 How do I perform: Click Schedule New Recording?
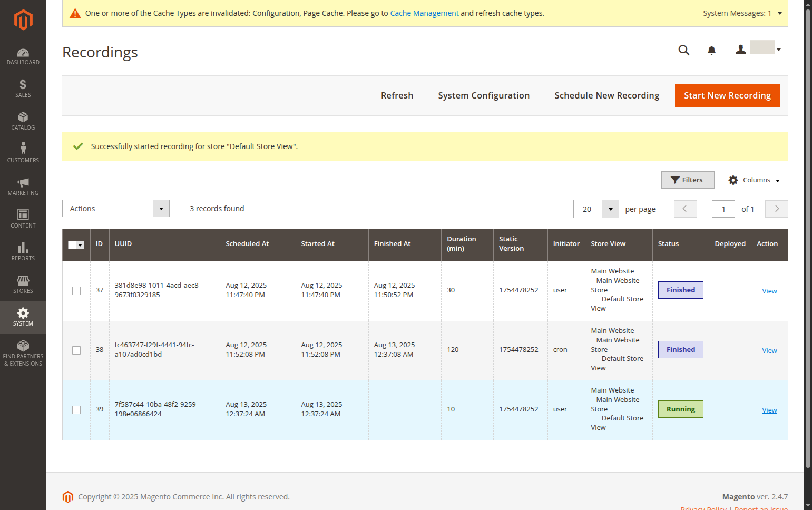pos(607,95)
